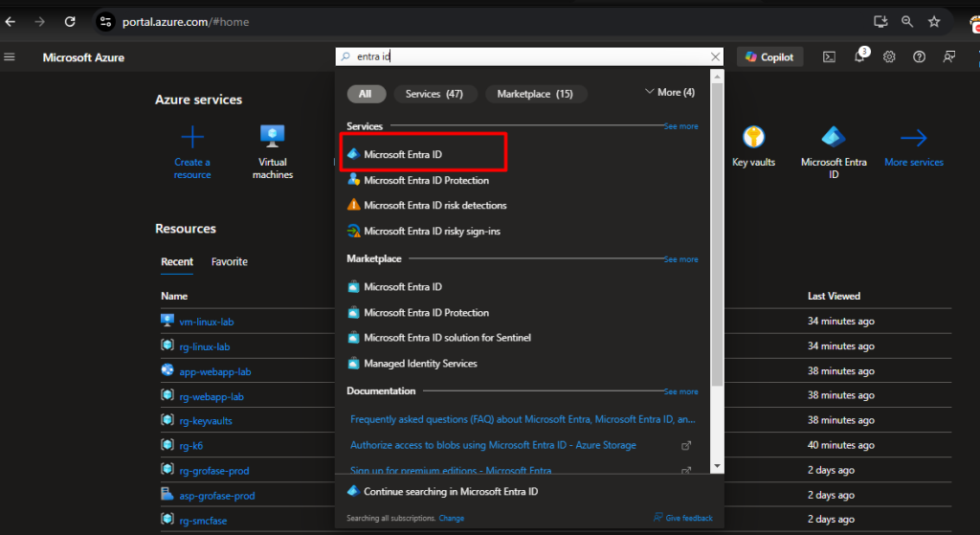Expand the More (4) filter dropdown
The image size is (980, 535).
[670, 93]
